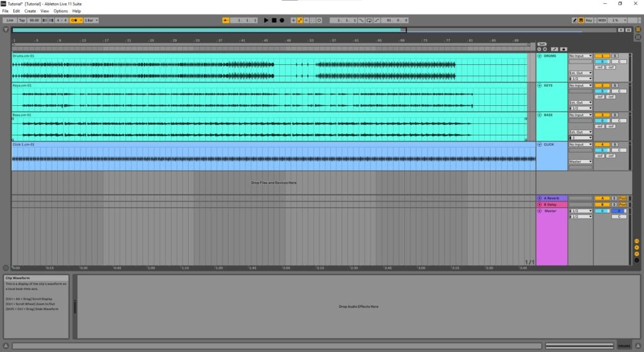Click the arrangement overview bar
This screenshot has height=352, width=644.
coord(314,30)
